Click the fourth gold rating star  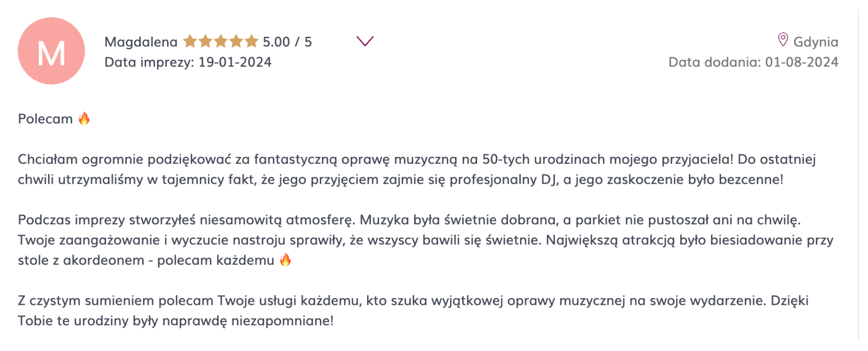236,42
